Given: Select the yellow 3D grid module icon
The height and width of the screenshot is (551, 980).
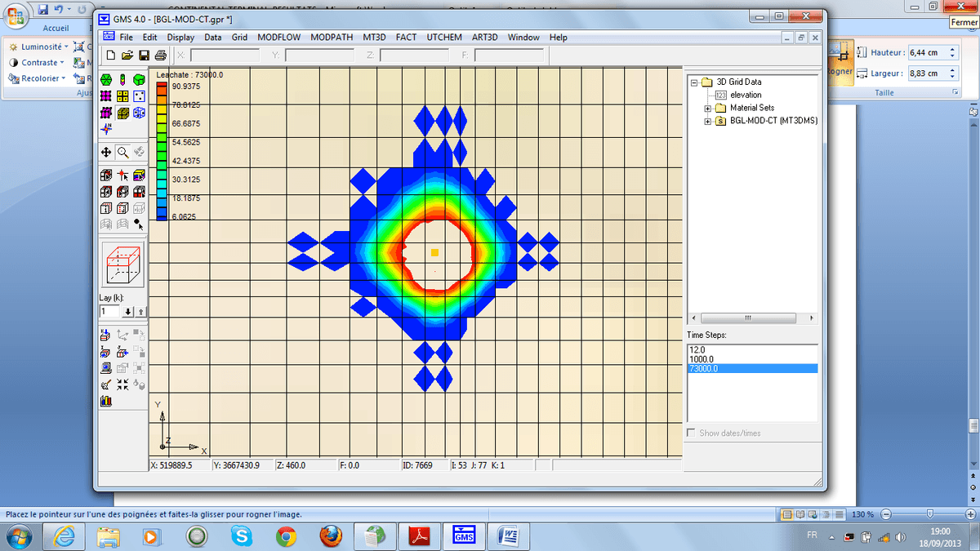Looking at the screenshot, I should [x=122, y=113].
